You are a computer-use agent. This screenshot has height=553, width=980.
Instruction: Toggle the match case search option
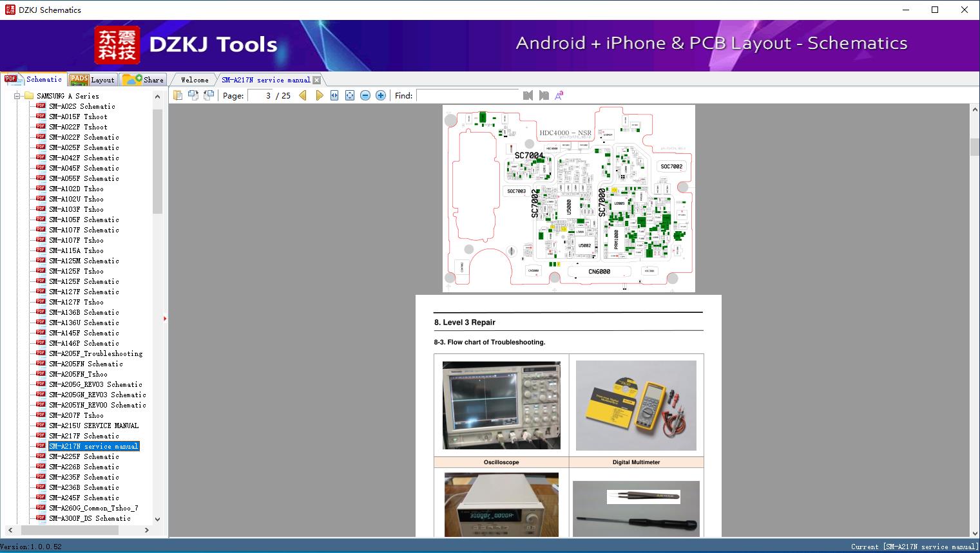pos(559,95)
